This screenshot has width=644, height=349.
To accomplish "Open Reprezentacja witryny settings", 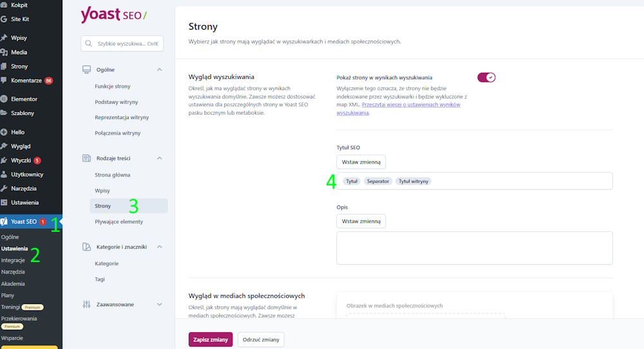I will [x=122, y=117].
